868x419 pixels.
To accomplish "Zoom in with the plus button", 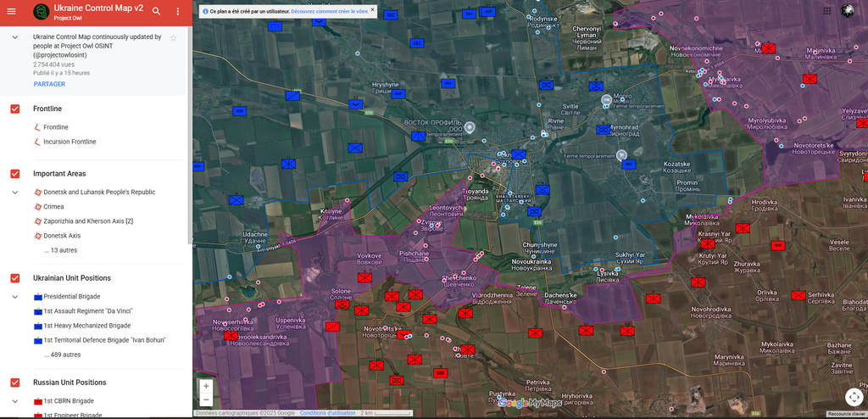I will (x=206, y=386).
